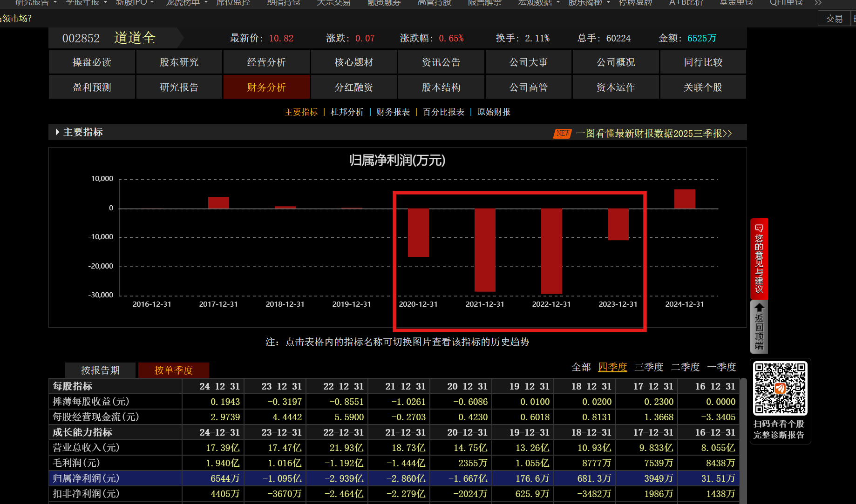
Task: Click the 交易 button
Action: click(834, 19)
